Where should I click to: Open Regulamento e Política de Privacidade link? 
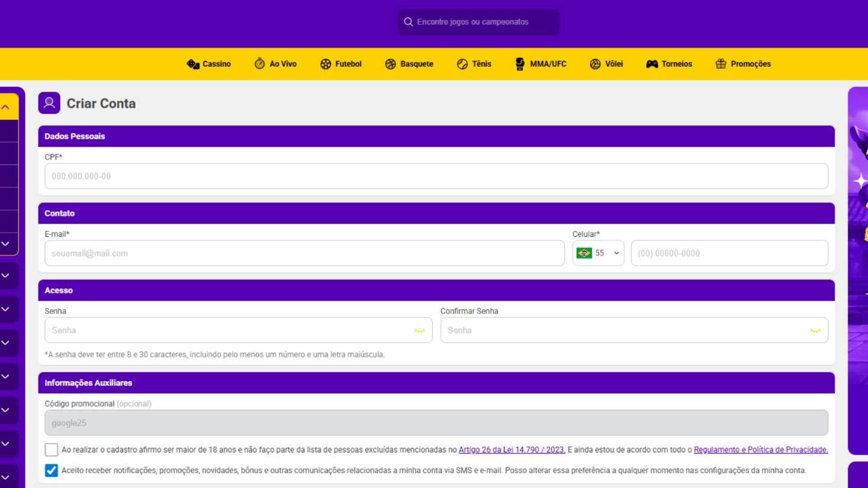761,450
